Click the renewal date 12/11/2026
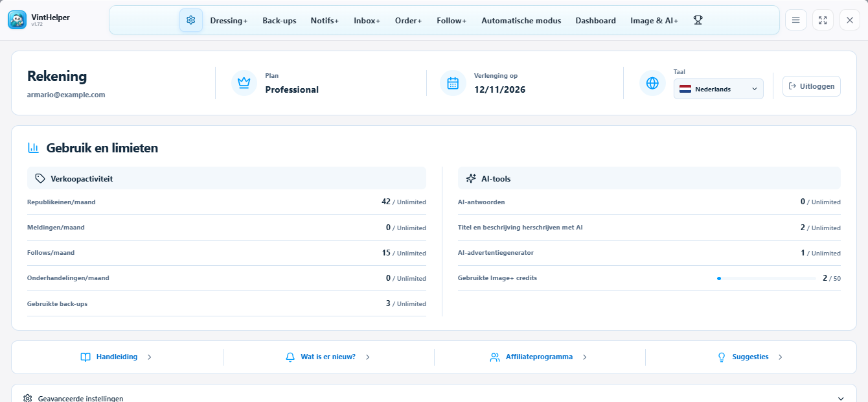 point(499,90)
